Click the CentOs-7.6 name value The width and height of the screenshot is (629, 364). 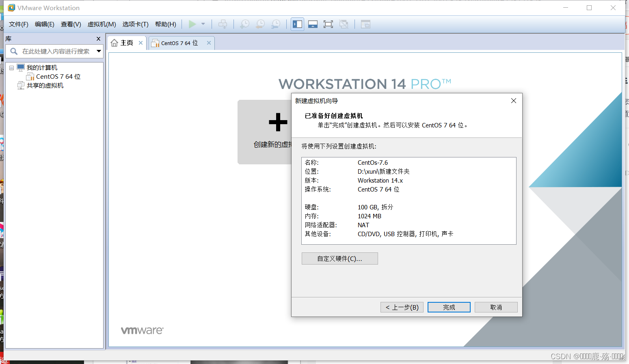click(373, 163)
